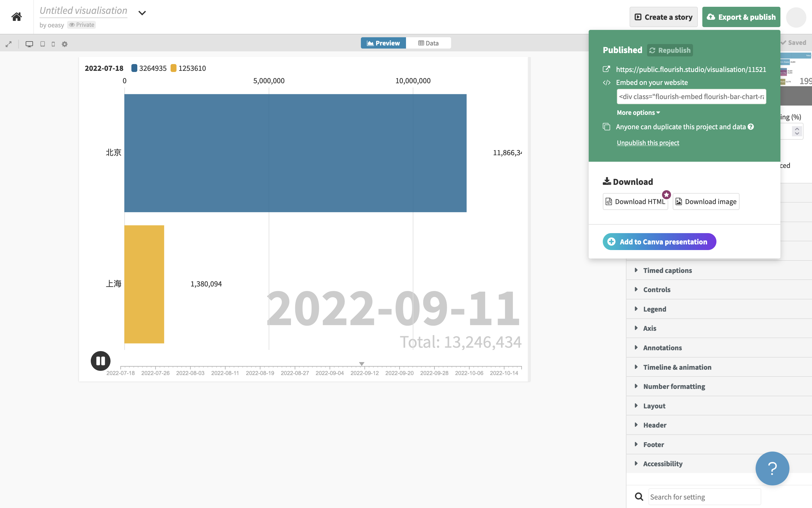The width and height of the screenshot is (812, 508).
Task: Click Unpublish this project link
Action: [x=648, y=143]
